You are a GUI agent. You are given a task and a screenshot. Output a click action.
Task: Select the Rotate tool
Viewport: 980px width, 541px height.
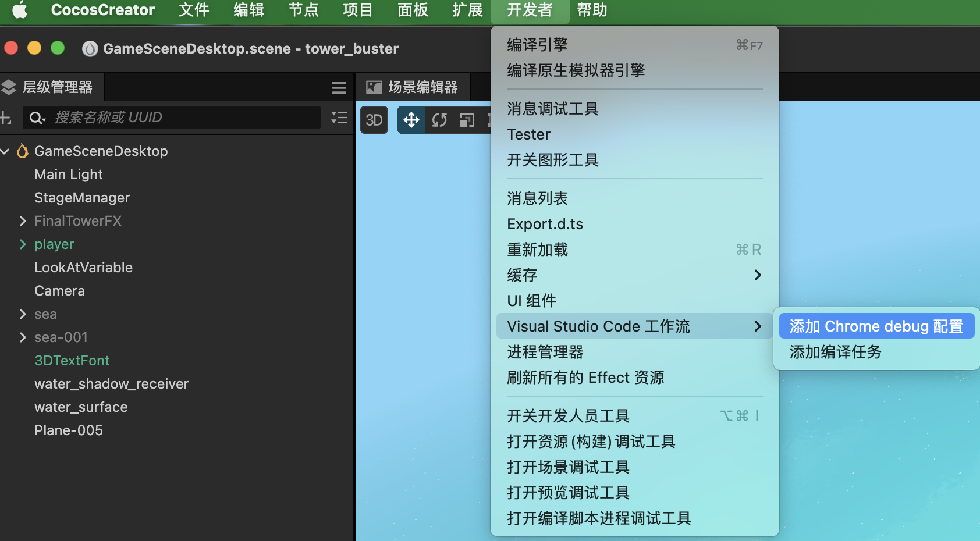439,120
